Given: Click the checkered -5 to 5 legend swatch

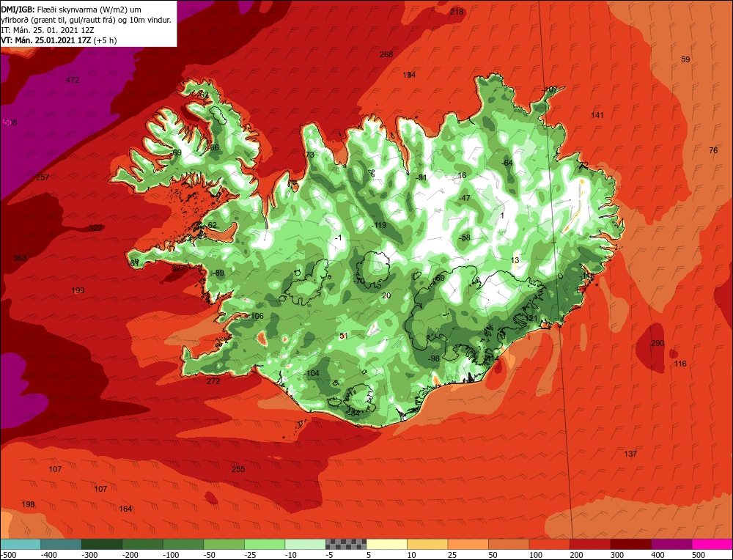Looking at the screenshot, I should (x=346, y=544).
